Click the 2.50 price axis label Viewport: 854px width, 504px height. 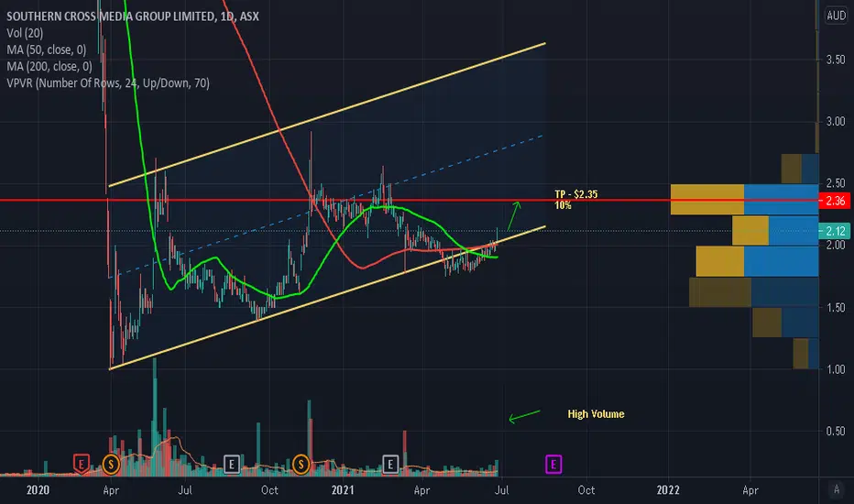(x=836, y=183)
